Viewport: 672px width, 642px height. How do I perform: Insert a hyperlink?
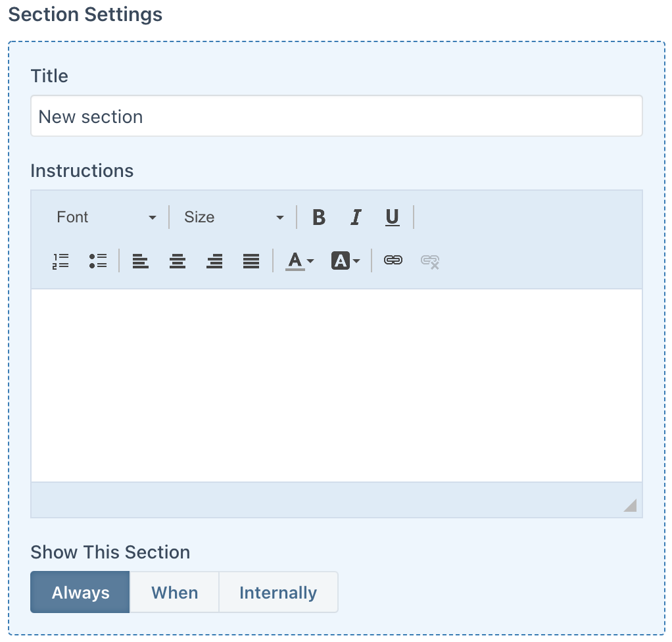click(x=393, y=260)
